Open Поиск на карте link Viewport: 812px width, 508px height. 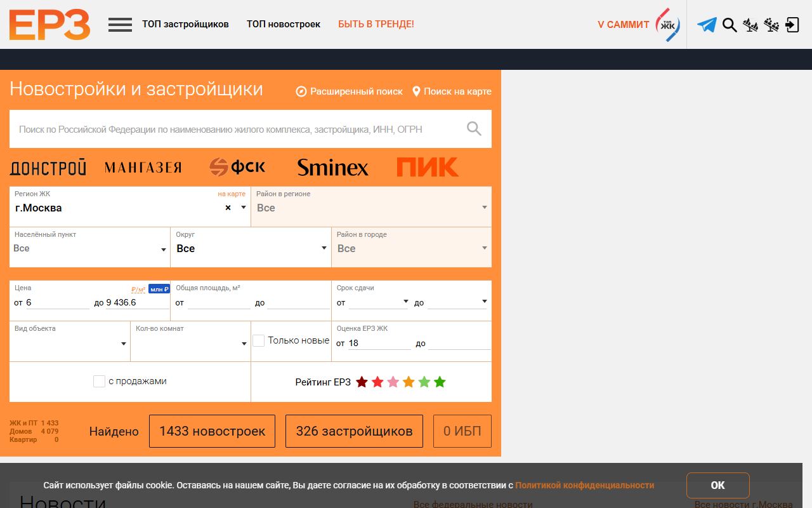click(452, 91)
